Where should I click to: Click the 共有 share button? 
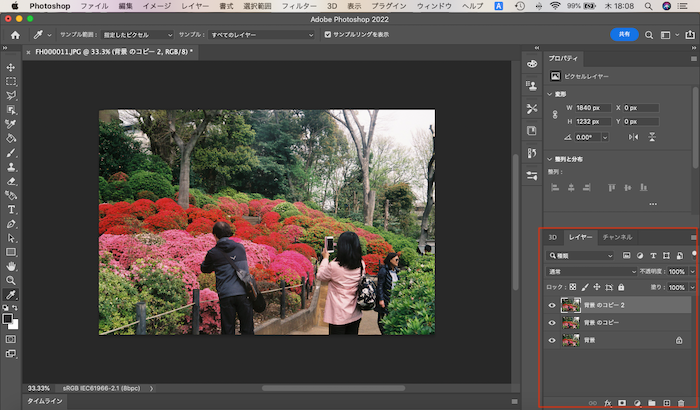(624, 34)
